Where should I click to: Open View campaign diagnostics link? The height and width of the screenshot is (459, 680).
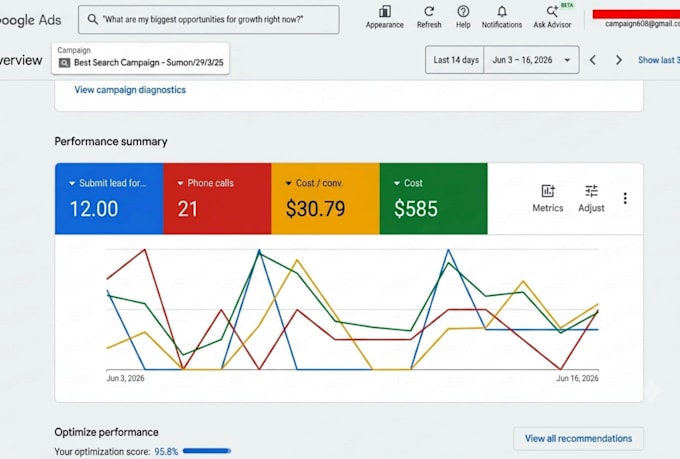point(130,90)
